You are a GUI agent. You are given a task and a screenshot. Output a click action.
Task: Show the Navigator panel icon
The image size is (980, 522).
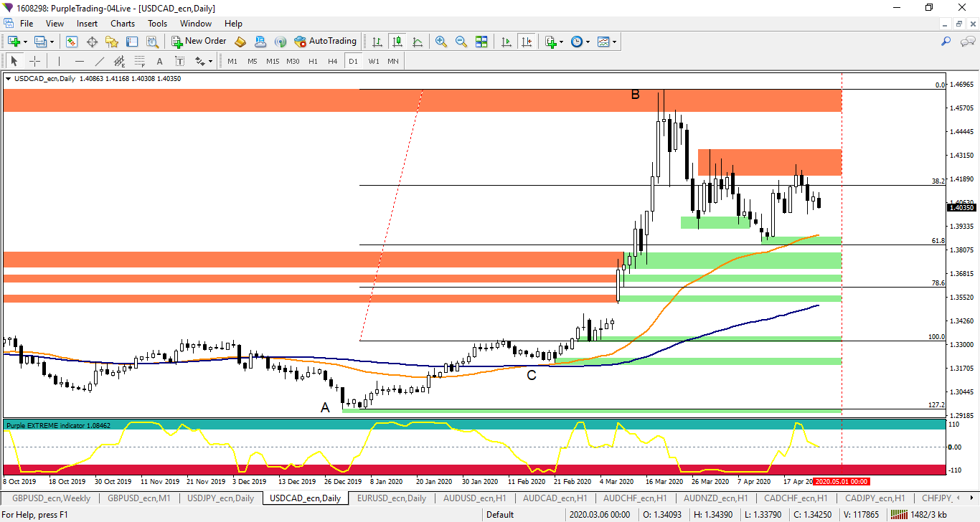112,42
